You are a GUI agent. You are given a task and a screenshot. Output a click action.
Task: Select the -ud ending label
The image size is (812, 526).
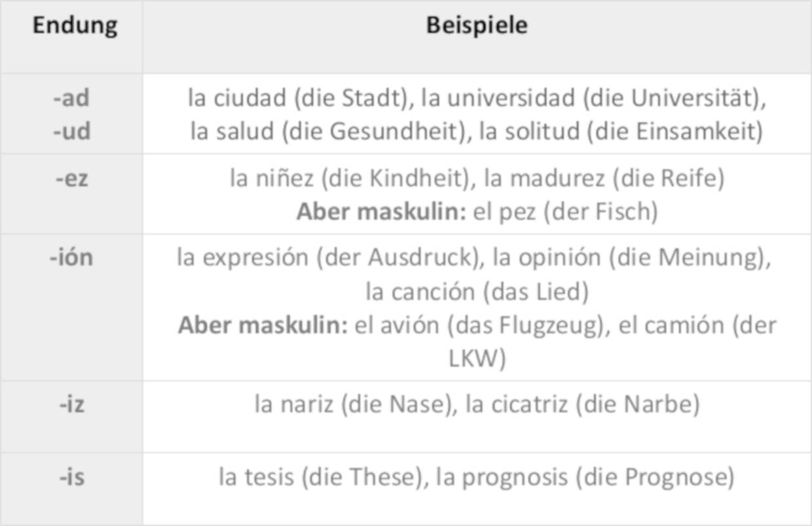(71, 132)
